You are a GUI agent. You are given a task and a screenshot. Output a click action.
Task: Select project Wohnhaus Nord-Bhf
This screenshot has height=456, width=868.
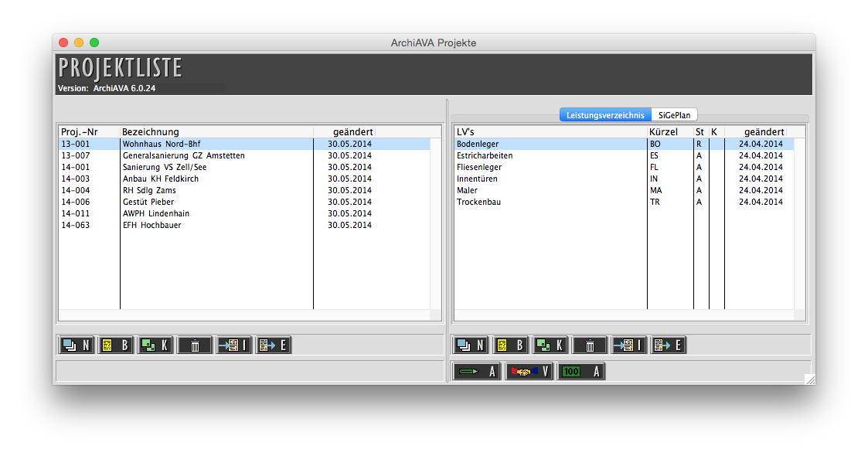pos(244,144)
